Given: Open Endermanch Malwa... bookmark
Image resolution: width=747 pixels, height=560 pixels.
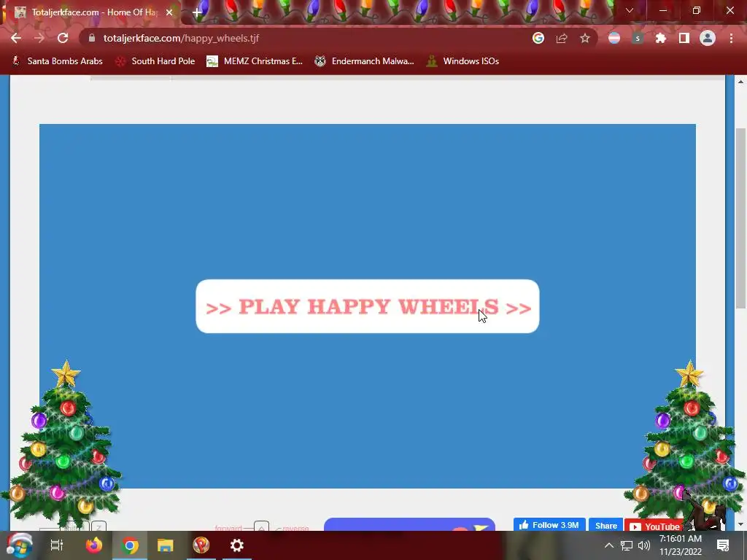Looking at the screenshot, I should point(365,61).
